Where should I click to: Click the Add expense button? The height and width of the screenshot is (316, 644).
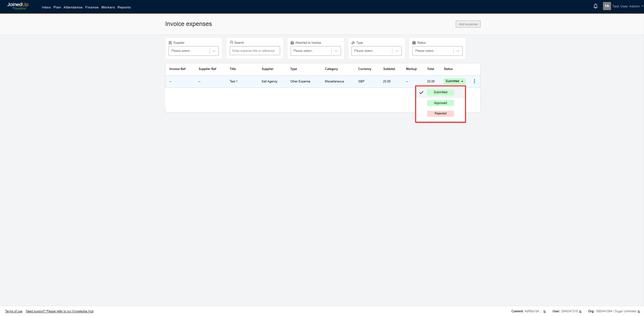pyautogui.click(x=468, y=24)
